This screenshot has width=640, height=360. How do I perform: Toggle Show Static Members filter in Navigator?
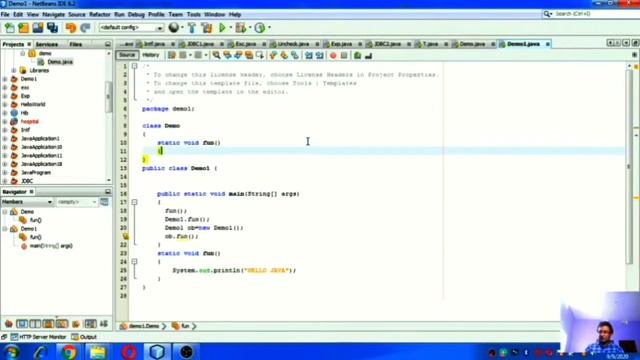pyautogui.click(x=35, y=324)
